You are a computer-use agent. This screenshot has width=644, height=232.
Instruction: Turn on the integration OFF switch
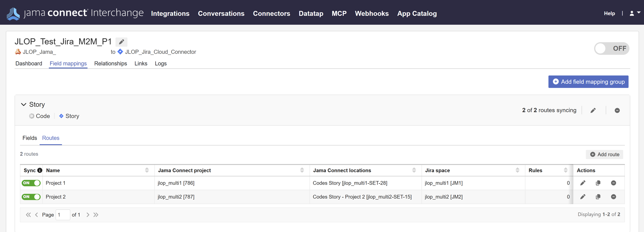(611, 48)
